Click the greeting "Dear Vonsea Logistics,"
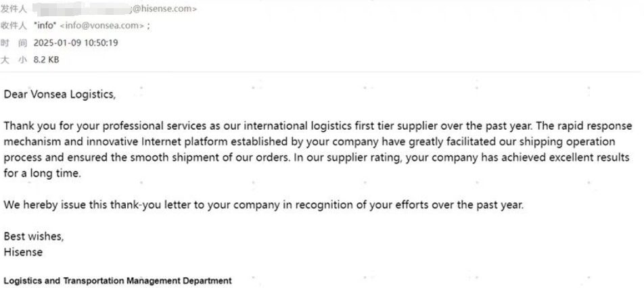Image resolution: width=644 pixels, height=288 pixels. point(60,95)
